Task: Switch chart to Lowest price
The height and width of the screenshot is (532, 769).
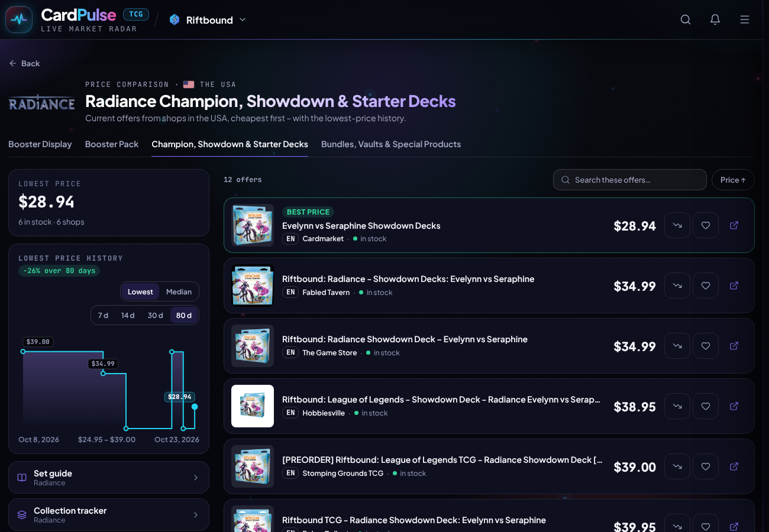Action: coord(140,291)
